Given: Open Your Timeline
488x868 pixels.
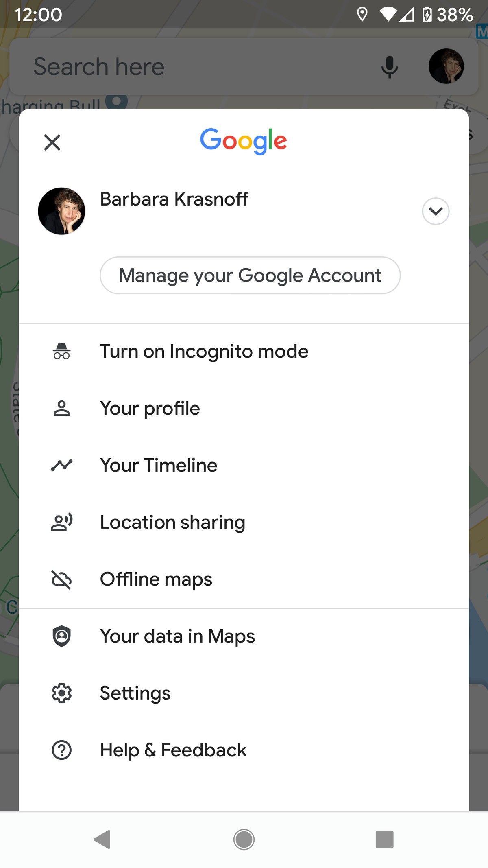Looking at the screenshot, I should [x=244, y=465].
